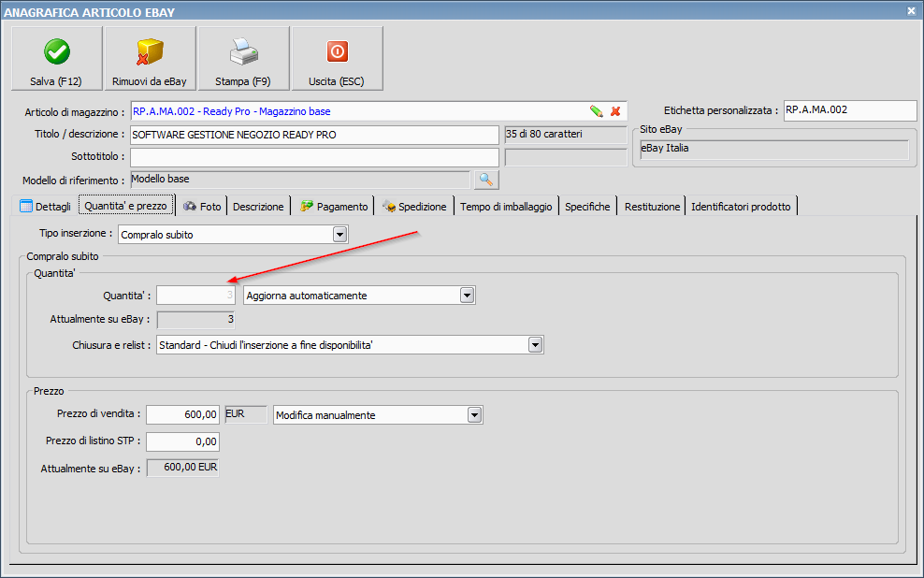Go to the Pagamento tab
924x578 pixels.
pyautogui.click(x=334, y=206)
